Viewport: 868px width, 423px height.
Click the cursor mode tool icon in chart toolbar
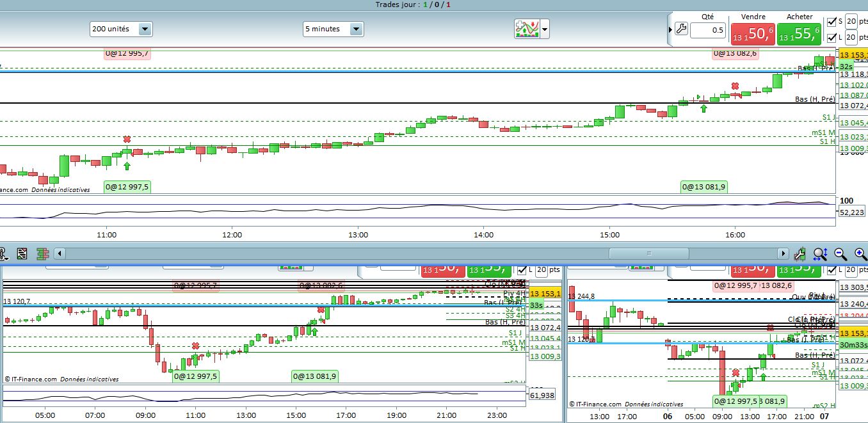pos(4,253)
